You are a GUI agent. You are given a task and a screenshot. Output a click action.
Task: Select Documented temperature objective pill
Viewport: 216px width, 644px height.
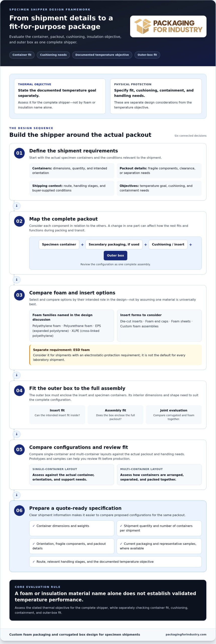pyautogui.click(x=102, y=55)
